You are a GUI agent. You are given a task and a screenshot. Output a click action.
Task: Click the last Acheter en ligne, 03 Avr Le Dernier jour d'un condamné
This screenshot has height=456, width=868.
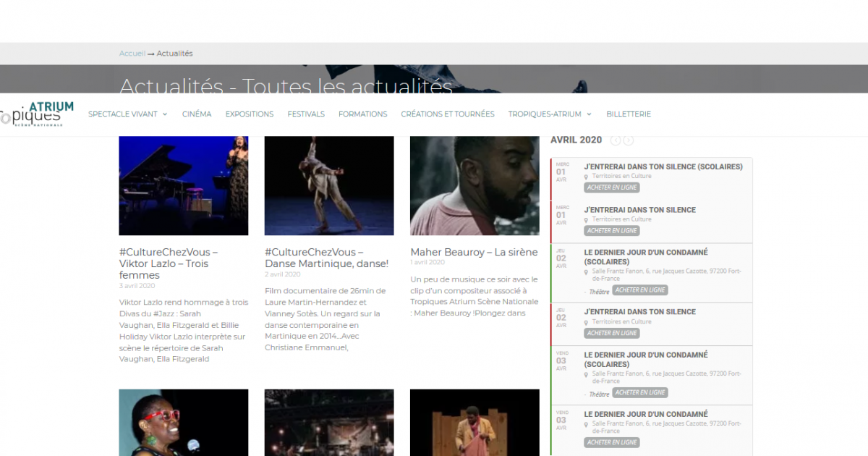(x=612, y=442)
